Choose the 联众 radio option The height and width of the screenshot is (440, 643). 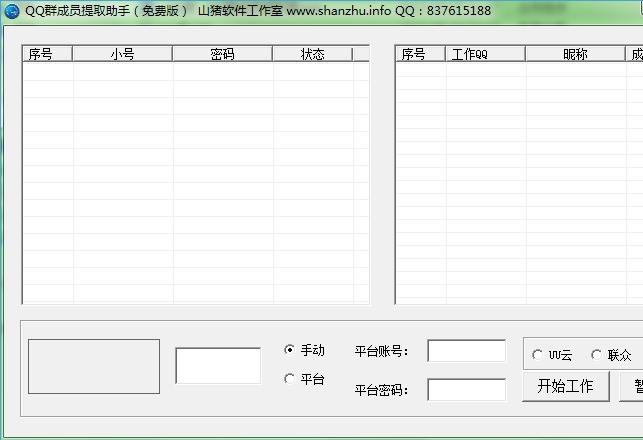[597, 355]
